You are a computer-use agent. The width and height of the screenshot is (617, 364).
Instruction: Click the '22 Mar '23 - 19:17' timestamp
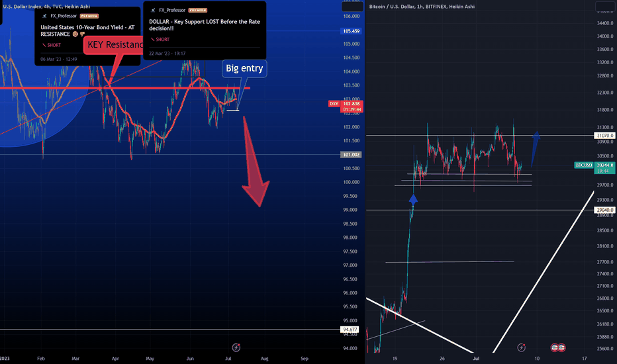[167, 54]
